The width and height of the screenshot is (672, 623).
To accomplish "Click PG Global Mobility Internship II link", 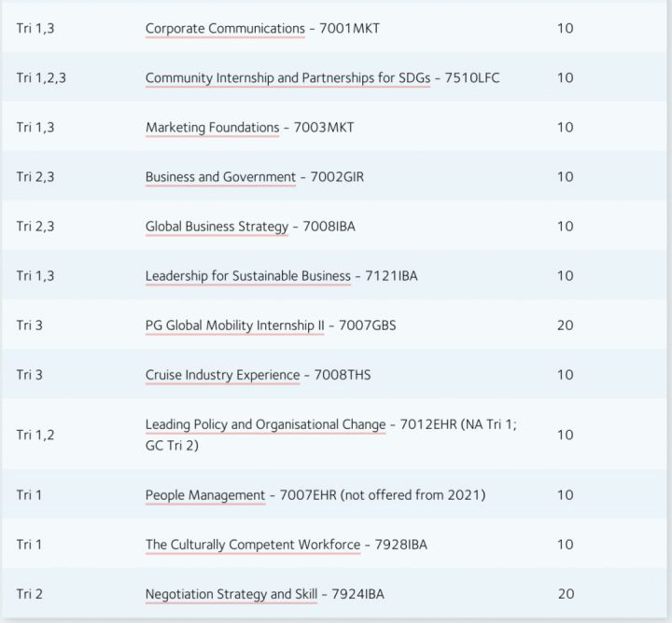I will pos(234,325).
